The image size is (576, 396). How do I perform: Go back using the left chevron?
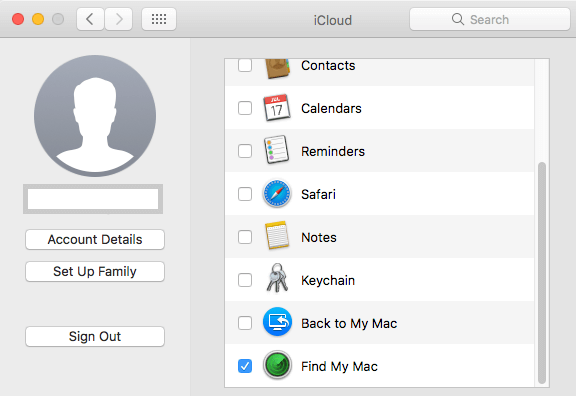pyautogui.click(x=90, y=19)
